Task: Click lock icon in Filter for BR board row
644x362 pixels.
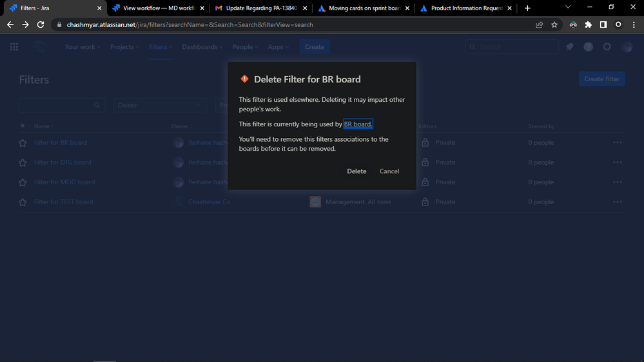Action: tap(425, 142)
